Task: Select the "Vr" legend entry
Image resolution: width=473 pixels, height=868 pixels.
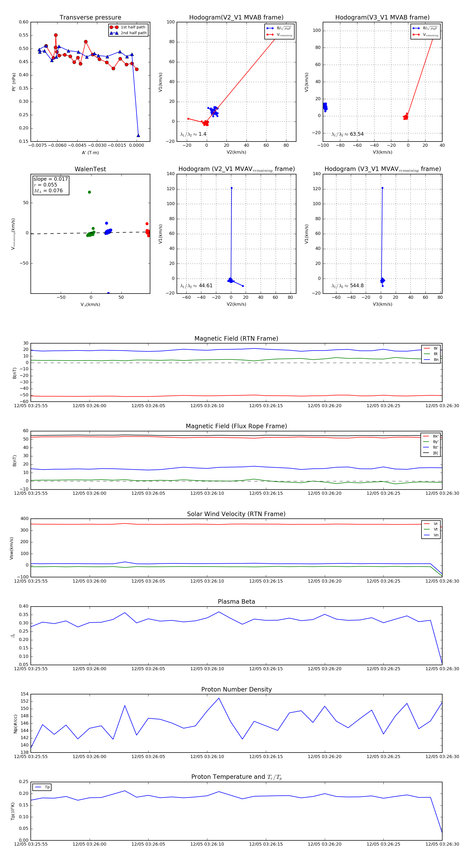Action: [x=431, y=524]
